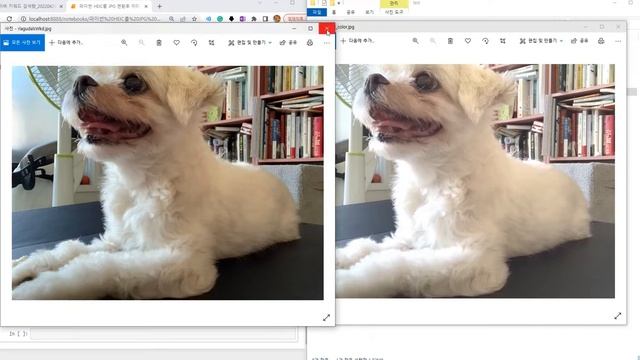Open the View tab in File Explorer ribbon

coord(369,12)
